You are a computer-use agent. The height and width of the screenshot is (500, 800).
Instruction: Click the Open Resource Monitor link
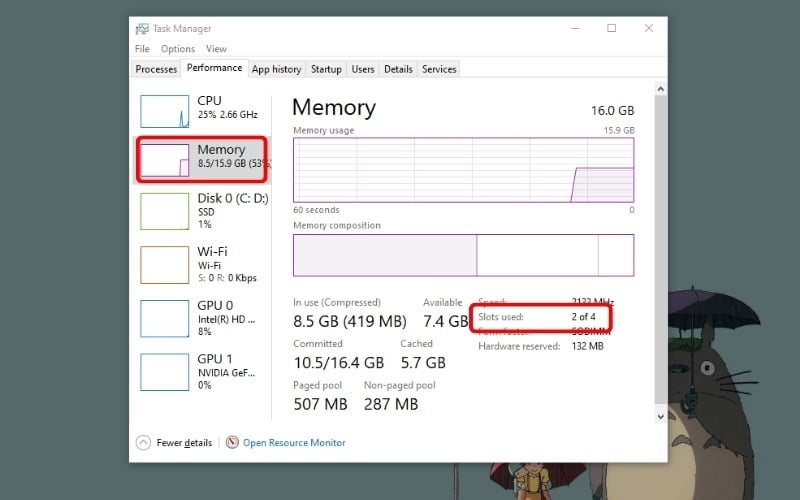coord(294,442)
